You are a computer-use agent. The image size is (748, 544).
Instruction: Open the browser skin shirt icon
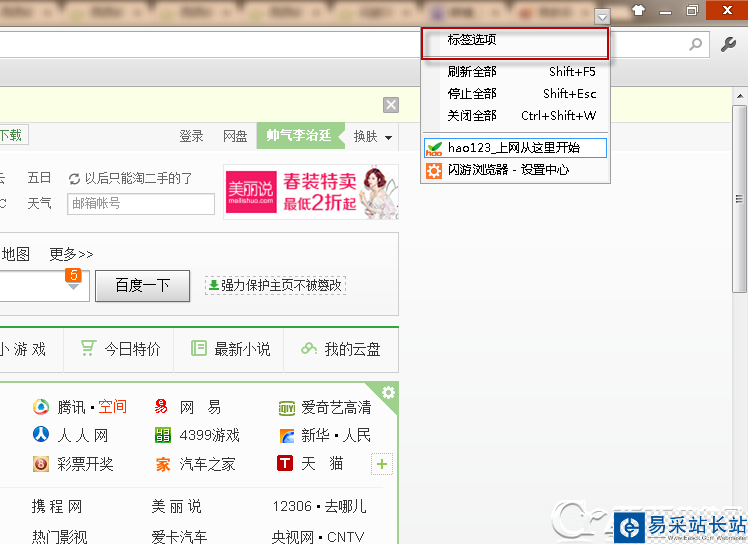[638, 10]
